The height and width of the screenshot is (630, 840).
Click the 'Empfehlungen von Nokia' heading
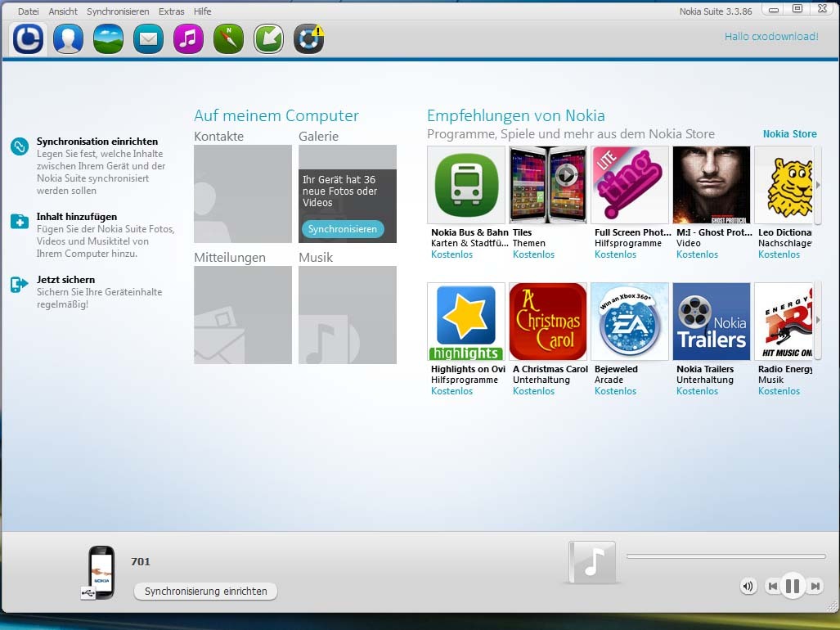pyautogui.click(x=516, y=115)
